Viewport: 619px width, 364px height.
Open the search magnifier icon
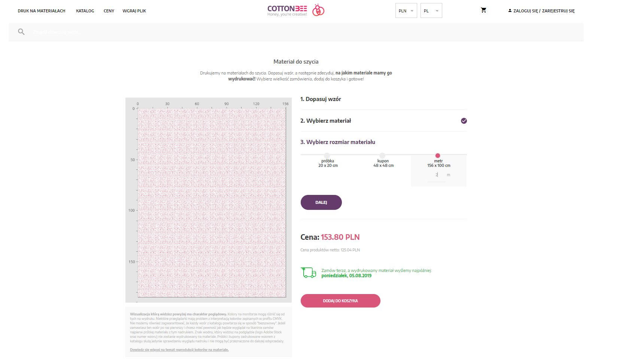pos(21,31)
